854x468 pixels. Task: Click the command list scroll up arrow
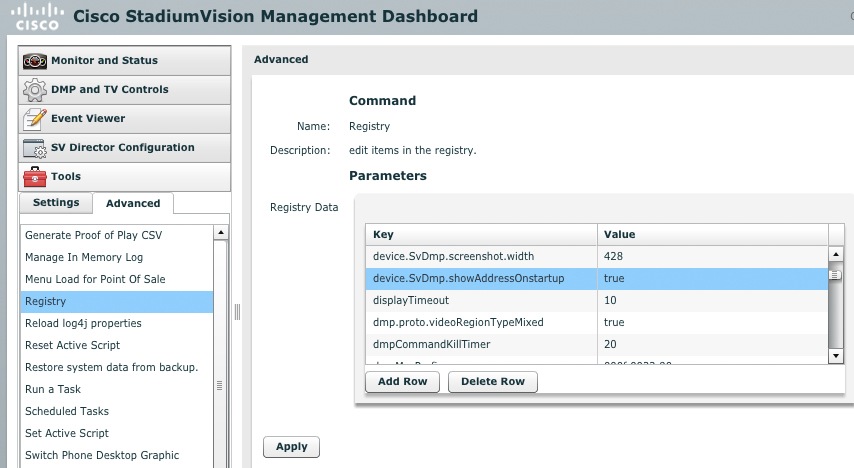click(221, 233)
